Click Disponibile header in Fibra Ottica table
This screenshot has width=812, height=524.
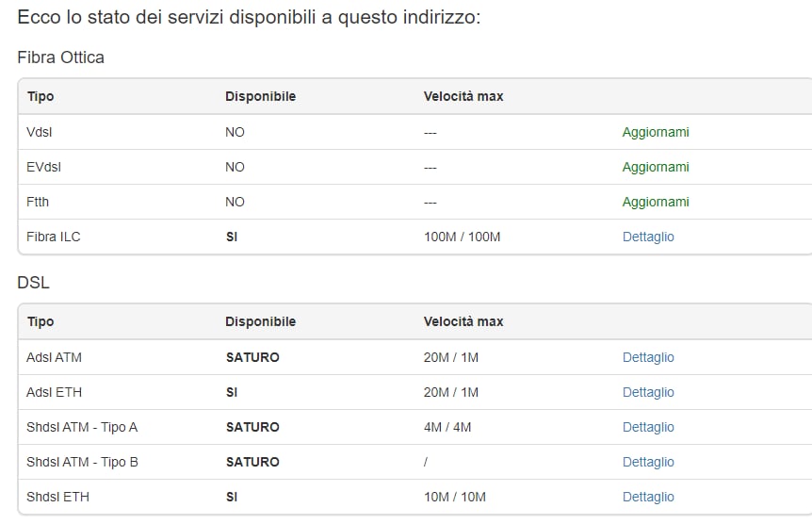tap(260, 96)
